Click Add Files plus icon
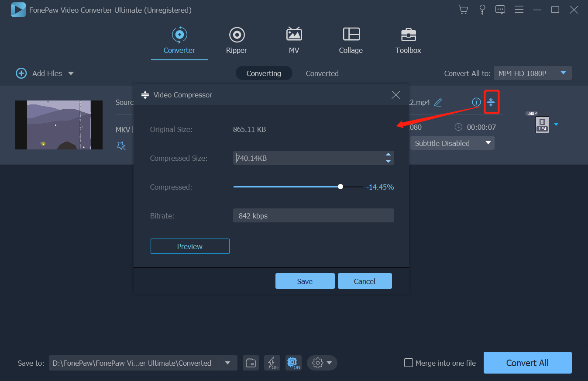The width and height of the screenshot is (588, 381). point(21,73)
